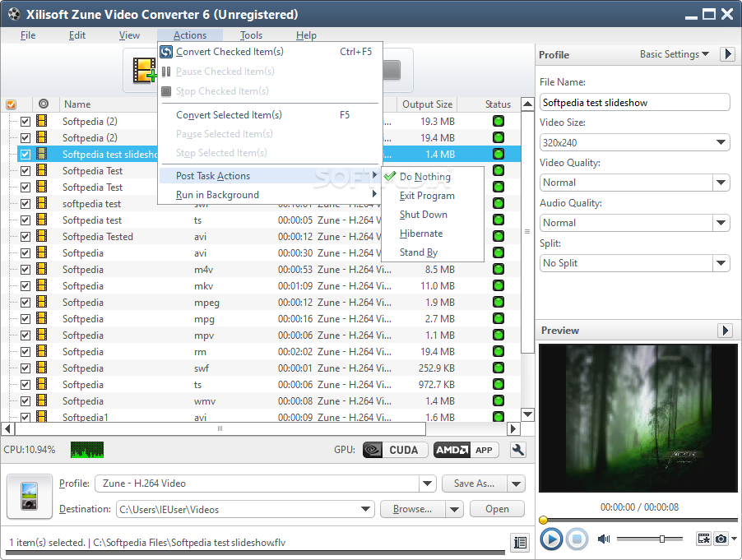Stop preview playback with the Stop button

pos(577,539)
